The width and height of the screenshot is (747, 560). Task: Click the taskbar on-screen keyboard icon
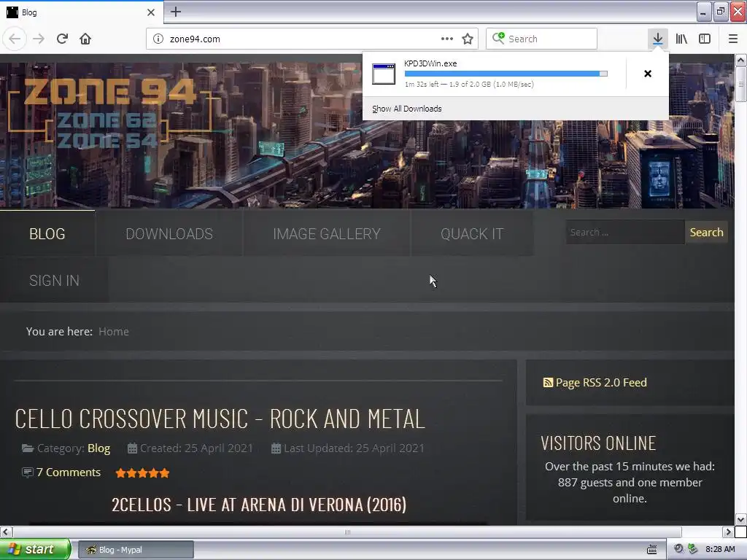pyautogui.click(x=652, y=550)
